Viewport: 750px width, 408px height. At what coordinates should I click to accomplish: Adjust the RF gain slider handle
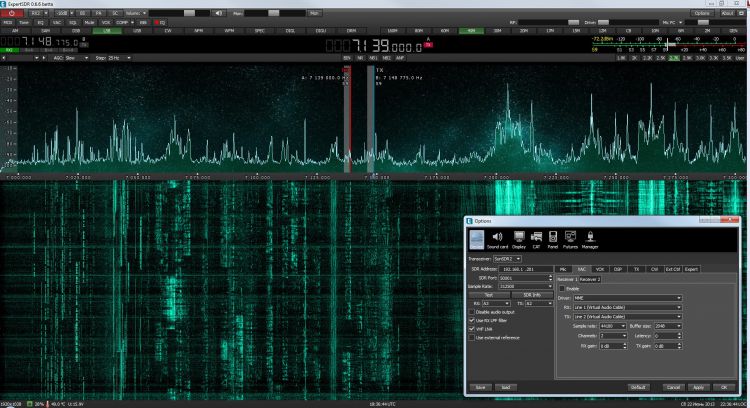coord(574,22)
